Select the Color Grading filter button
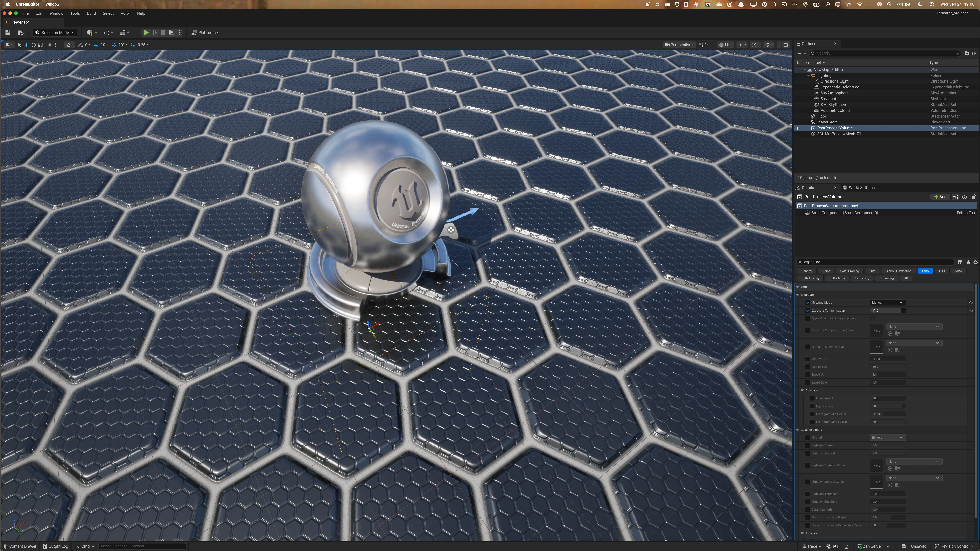 [x=849, y=271]
